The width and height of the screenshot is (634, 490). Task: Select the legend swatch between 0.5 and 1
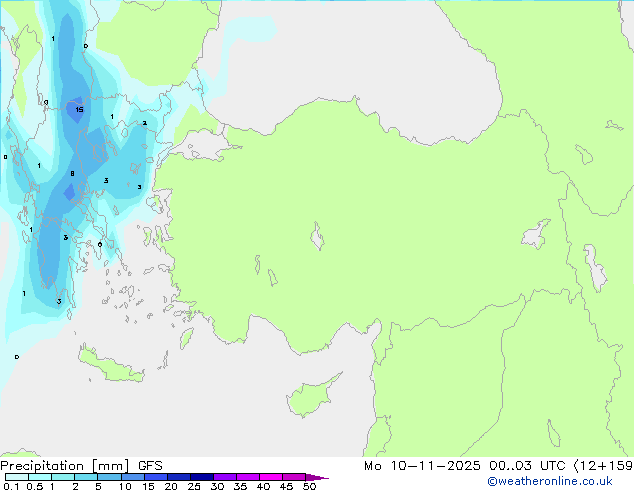[x=40, y=477]
